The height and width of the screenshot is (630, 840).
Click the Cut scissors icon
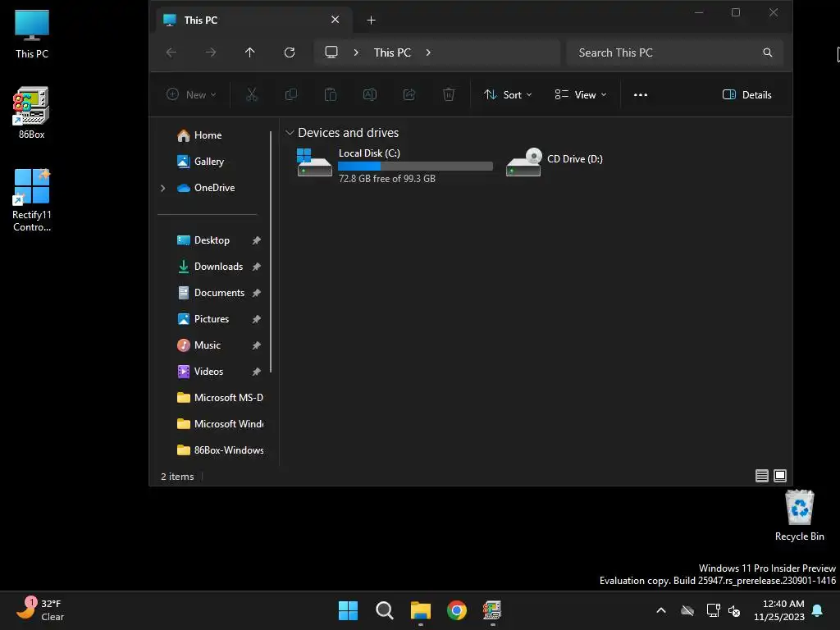pos(252,95)
